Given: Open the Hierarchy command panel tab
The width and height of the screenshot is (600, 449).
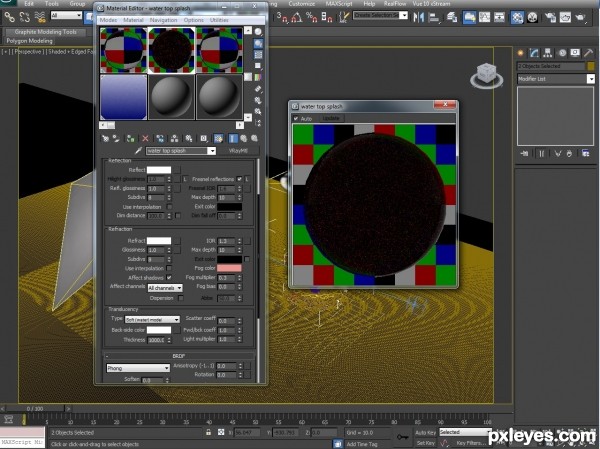Looking at the screenshot, I should tap(548, 53).
